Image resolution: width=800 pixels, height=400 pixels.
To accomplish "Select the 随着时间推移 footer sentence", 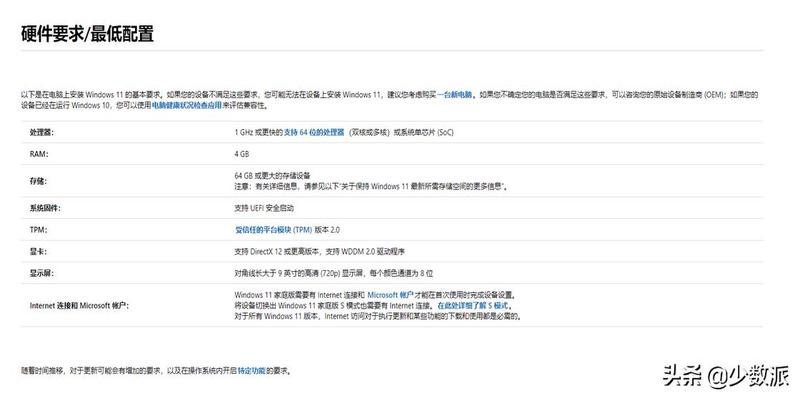I will click(x=156, y=371).
